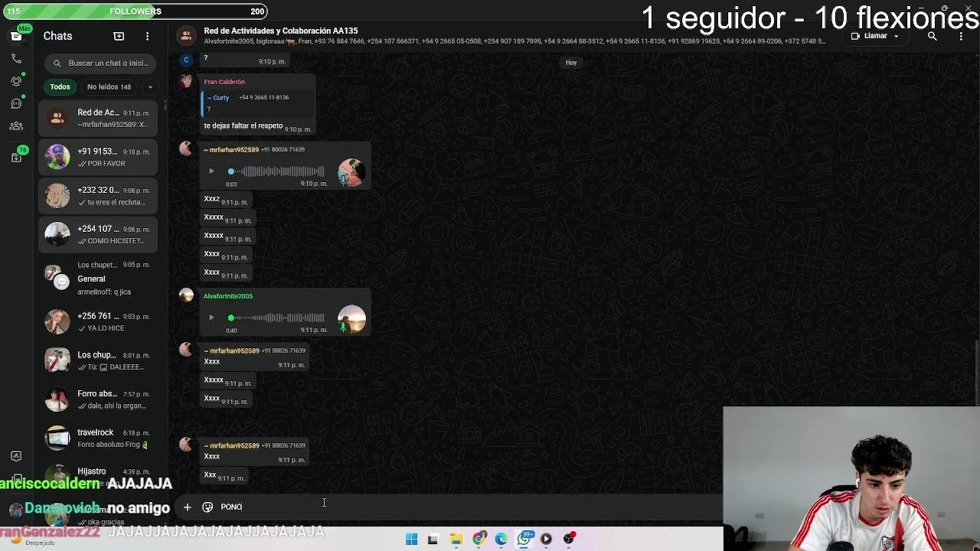Open the Chats list three-dot menu

147,36
